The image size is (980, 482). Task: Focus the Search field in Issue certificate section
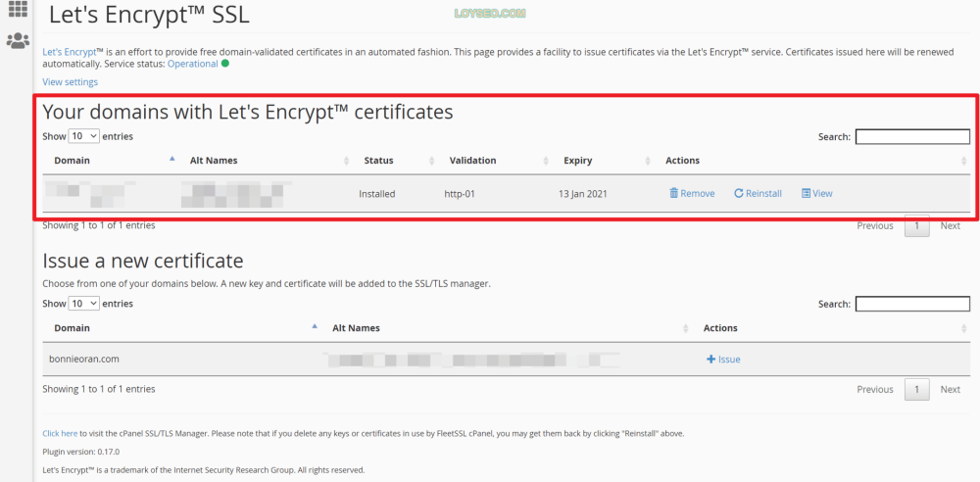pos(912,304)
